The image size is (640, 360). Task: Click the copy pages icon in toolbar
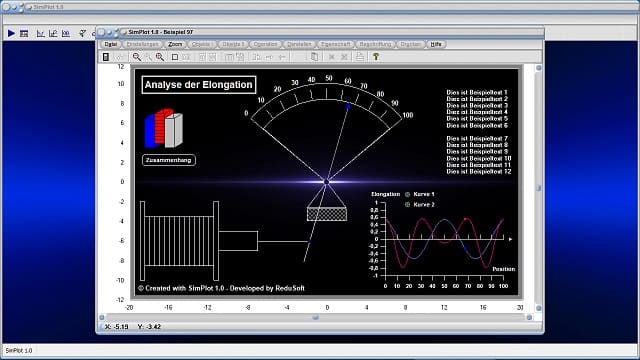[314, 57]
